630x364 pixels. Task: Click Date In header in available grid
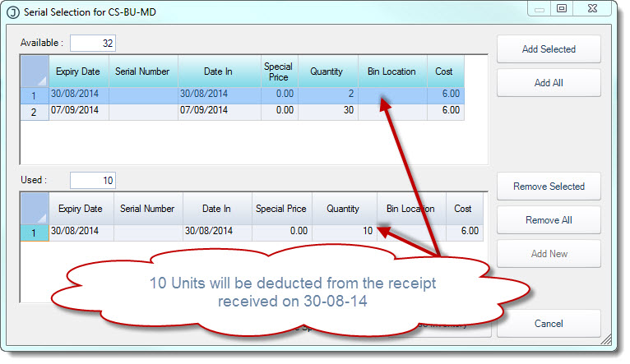tap(219, 71)
